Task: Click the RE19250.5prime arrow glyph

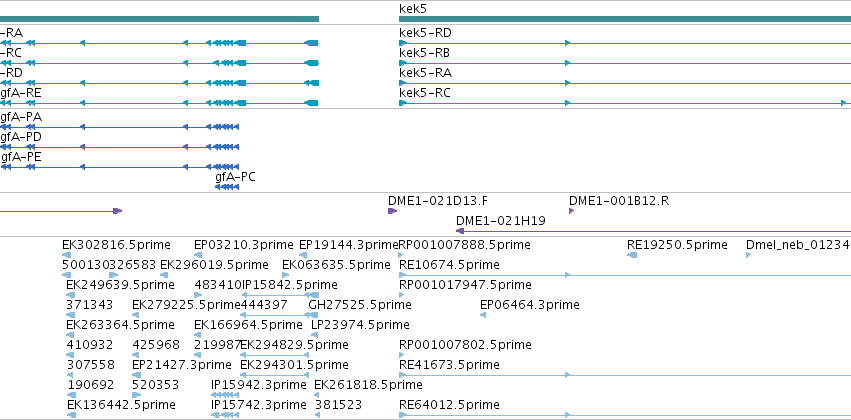Action: (x=632, y=255)
